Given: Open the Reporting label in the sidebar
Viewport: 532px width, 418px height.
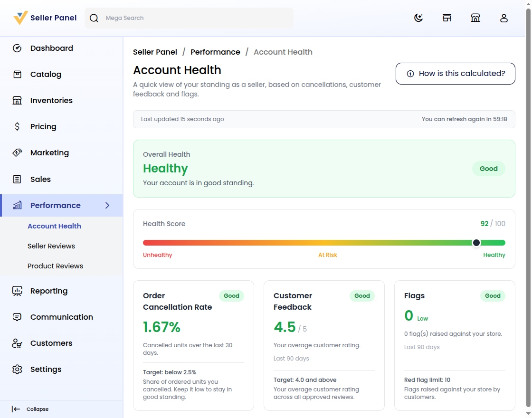Looking at the screenshot, I should [49, 291].
